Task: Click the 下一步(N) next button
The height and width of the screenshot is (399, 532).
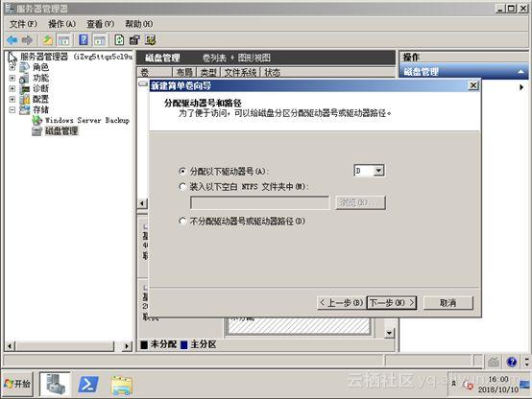Action: click(392, 303)
